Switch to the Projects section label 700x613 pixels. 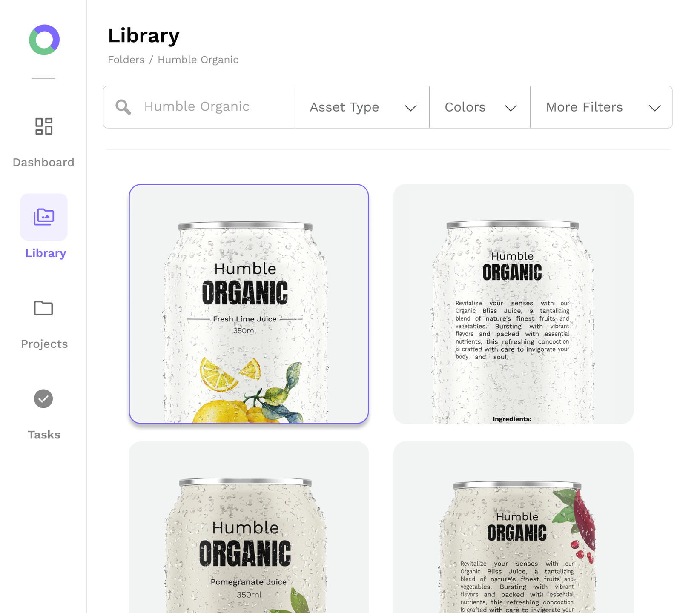pos(44,344)
